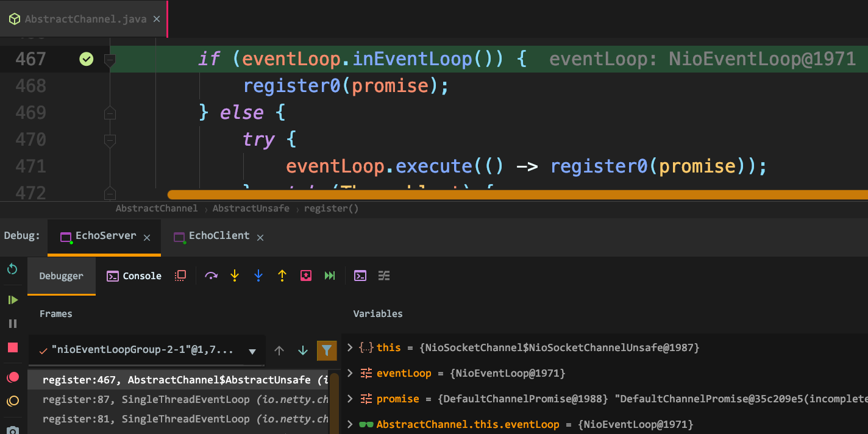Image resolution: width=868 pixels, height=434 pixels.
Task: Click eventLoop.execute on line 471
Action: click(x=379, y=166)
